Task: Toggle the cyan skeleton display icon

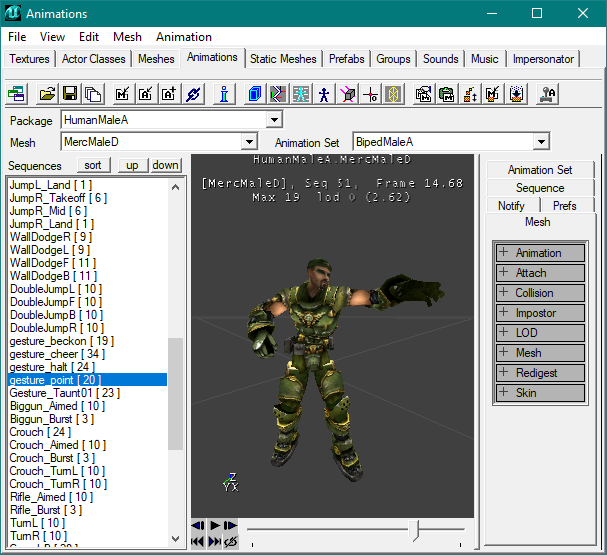Action: click(301, 94)
